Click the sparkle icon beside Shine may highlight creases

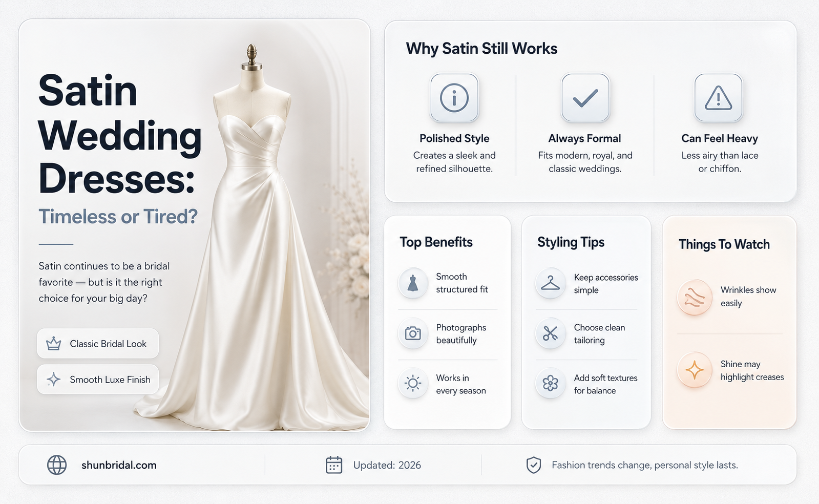(695, 370)
